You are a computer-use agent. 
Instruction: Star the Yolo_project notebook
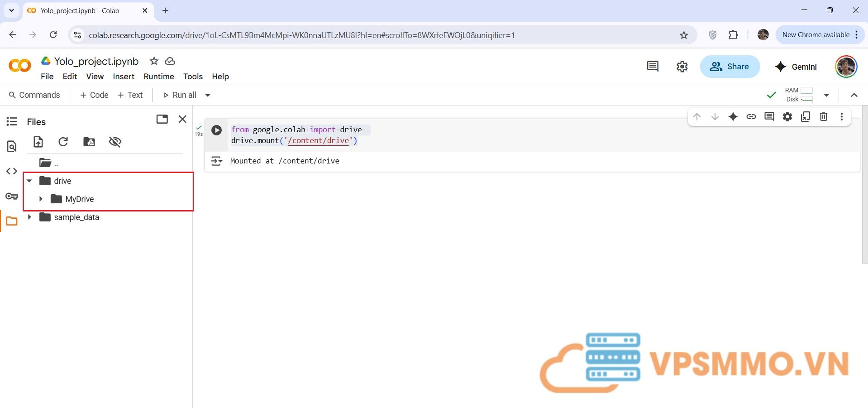click(154, 61)
